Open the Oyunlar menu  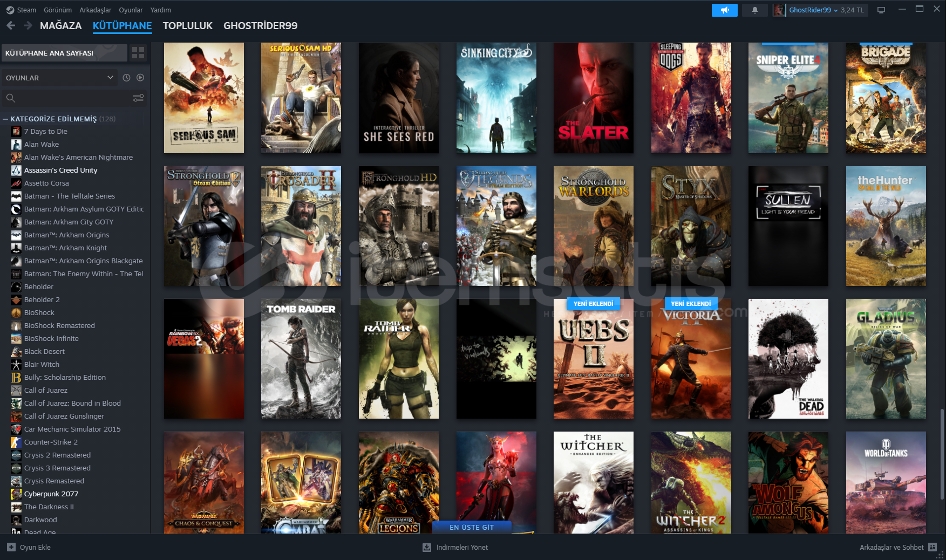click(x=131, y=10)
